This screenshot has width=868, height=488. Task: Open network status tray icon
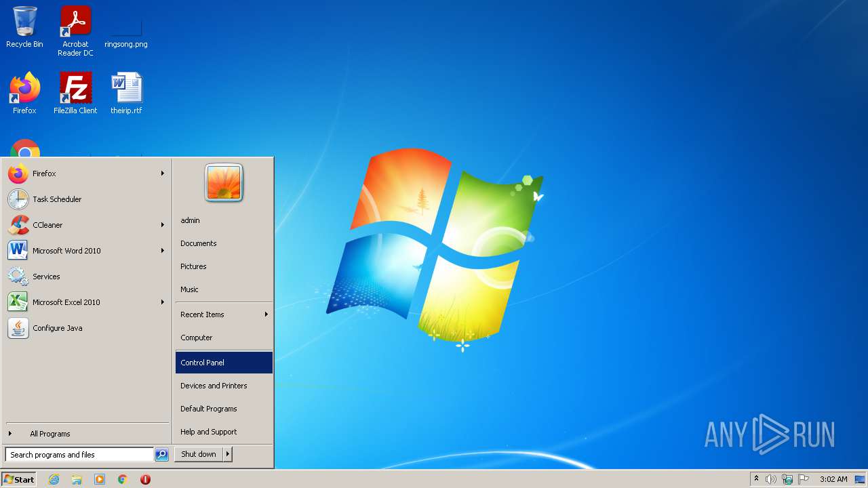click(787, 479)
